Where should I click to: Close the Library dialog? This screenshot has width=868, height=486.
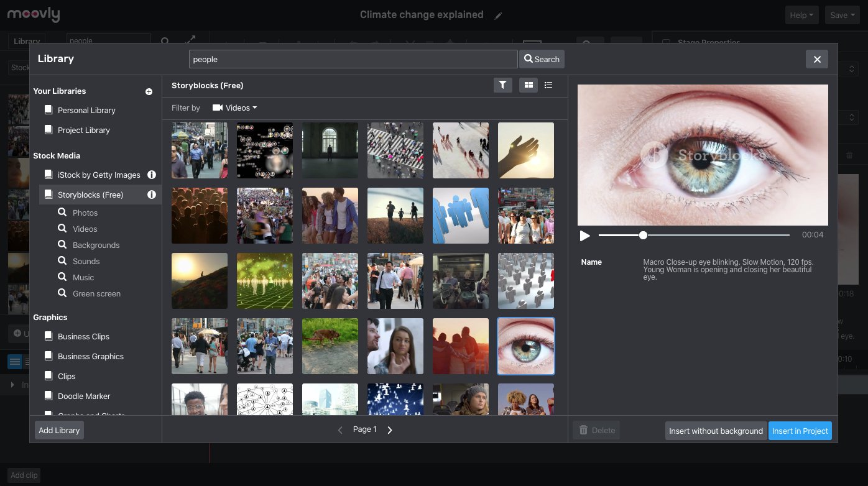[817, 59]
